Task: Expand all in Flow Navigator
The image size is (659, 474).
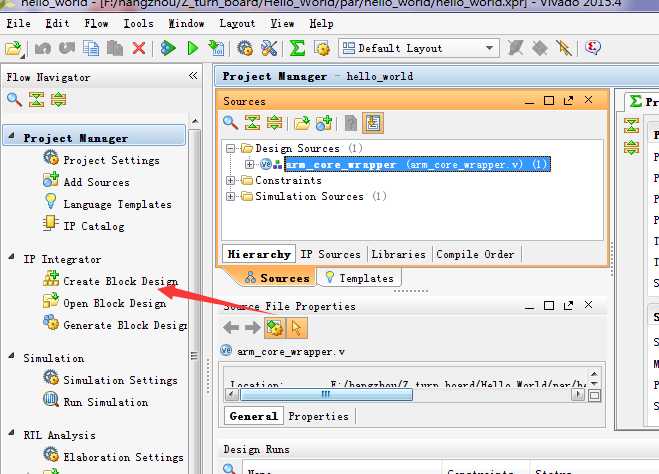Action: coord(58,100)
